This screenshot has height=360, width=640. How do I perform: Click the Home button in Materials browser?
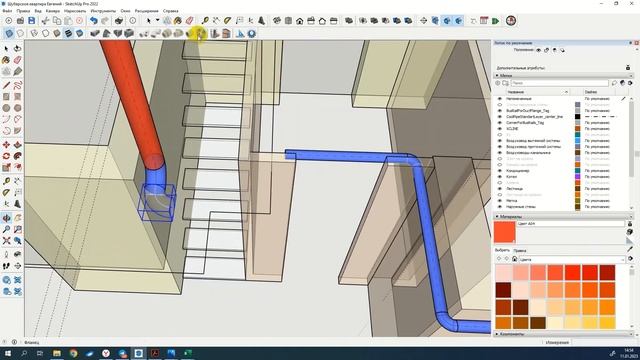click(x=514, y=259)
